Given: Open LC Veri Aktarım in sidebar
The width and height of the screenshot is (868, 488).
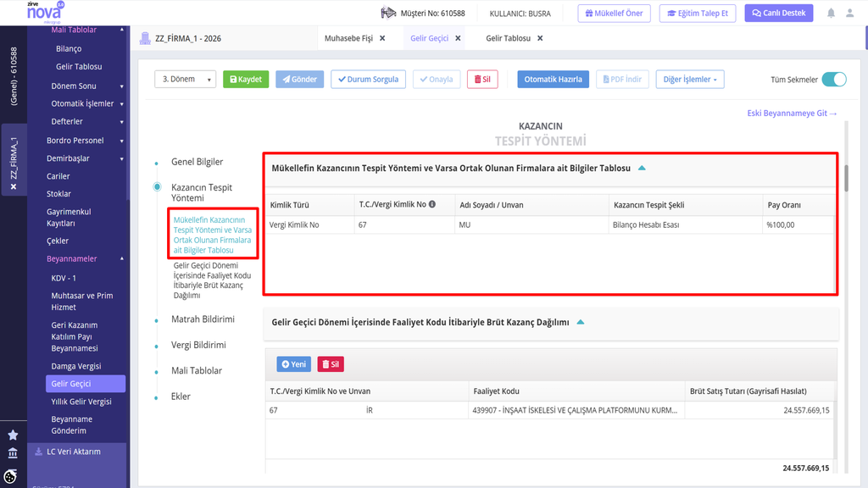Looking at the screenshot, I should pyautogui.click(x=74, y=452).
